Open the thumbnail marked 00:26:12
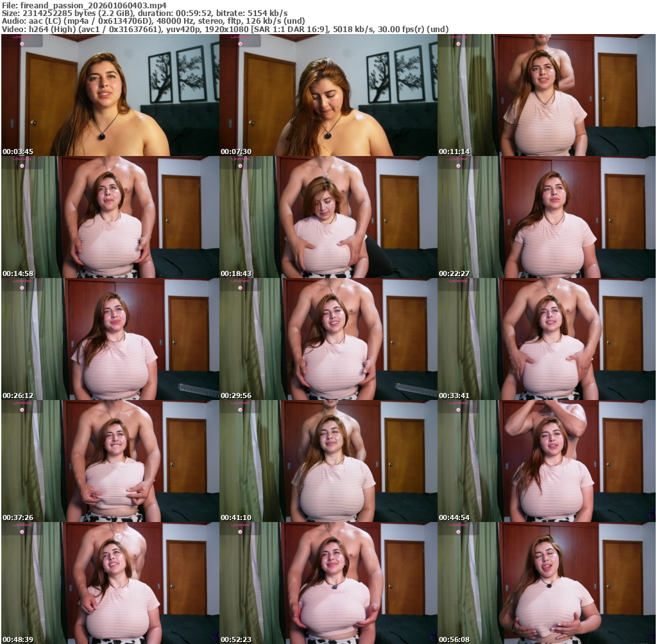 (x=110, y=339)
